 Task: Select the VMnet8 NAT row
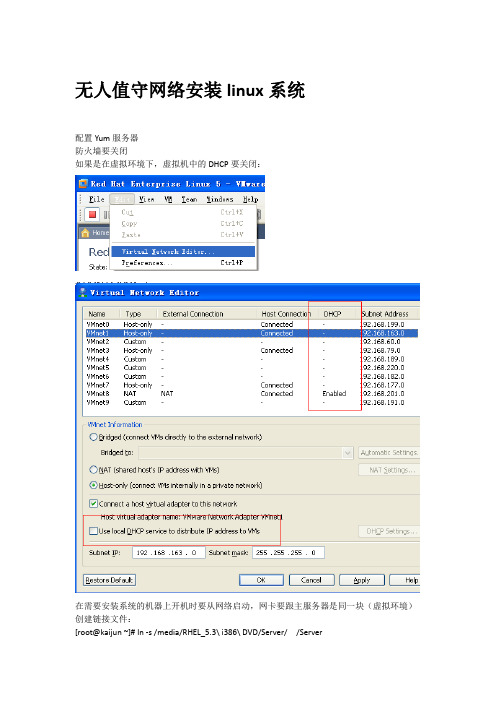coord(252,394)
